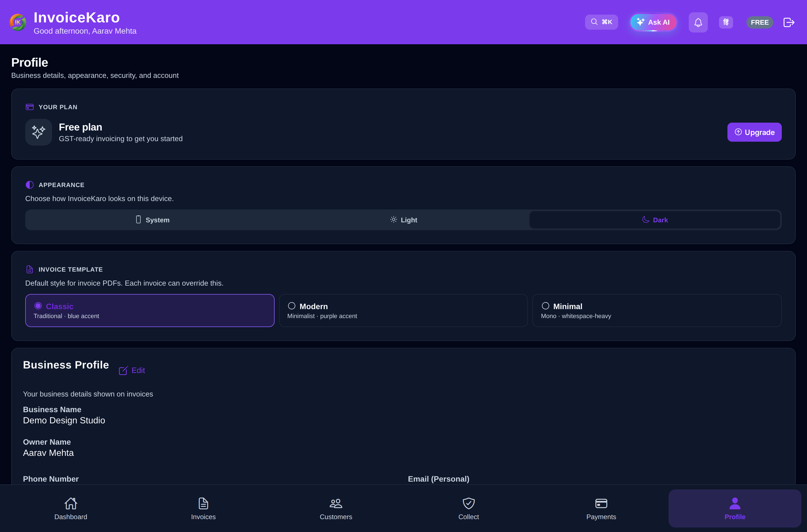Click the InvoiceKaro logo icon
This screenshot has width=807, height=532.
[x=18, y=22]
